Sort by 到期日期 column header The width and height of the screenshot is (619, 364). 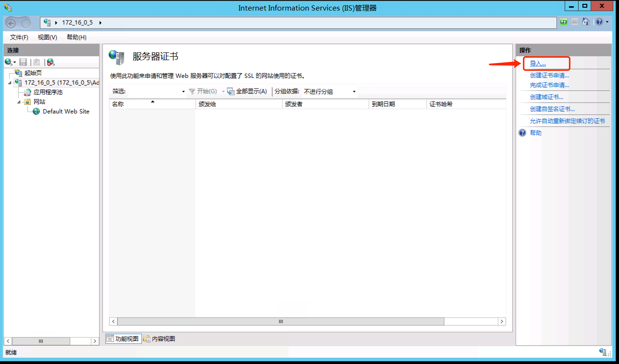[383, 104]
